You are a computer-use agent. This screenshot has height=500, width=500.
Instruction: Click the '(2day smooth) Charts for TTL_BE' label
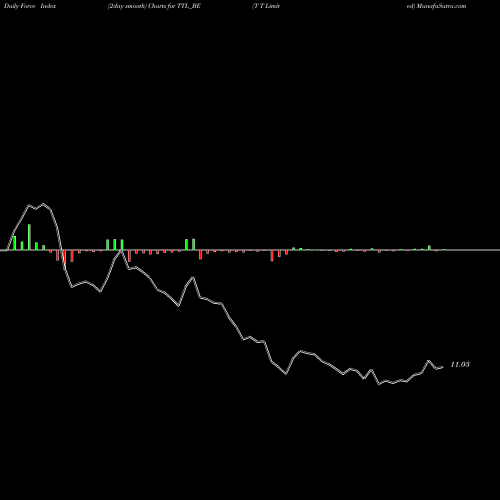click(154, 6)
